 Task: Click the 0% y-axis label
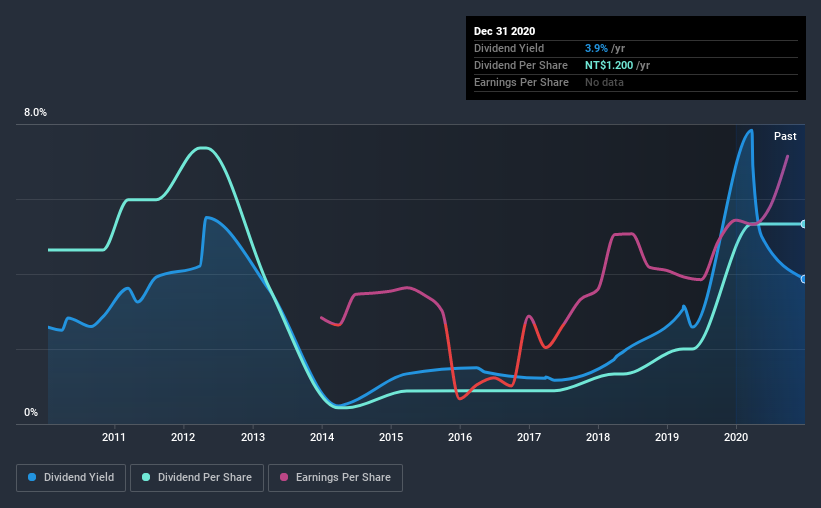pos(31,413)
